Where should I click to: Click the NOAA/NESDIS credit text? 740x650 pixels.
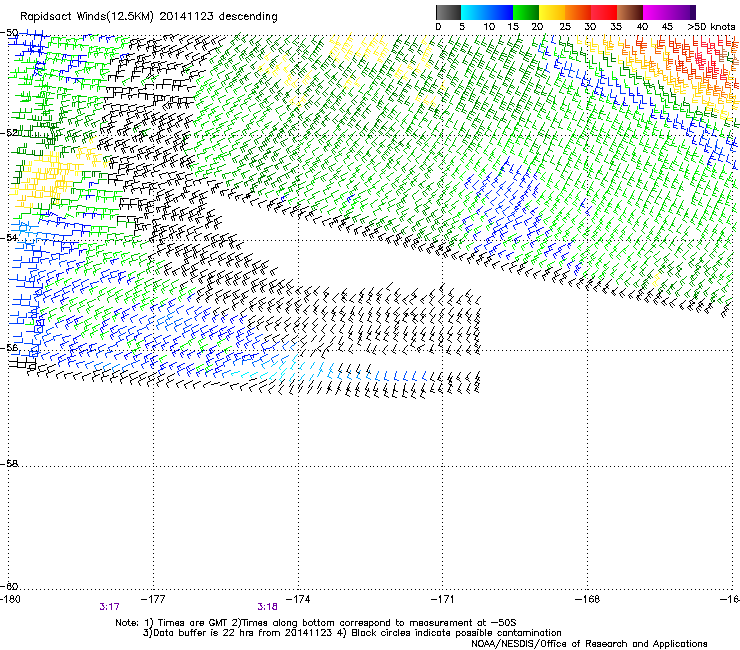pyautogui.click(x=589, y=644)
